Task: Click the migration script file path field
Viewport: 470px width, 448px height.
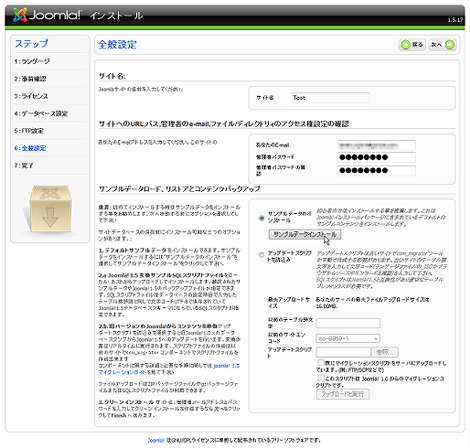Action: [x=343, y=352]
